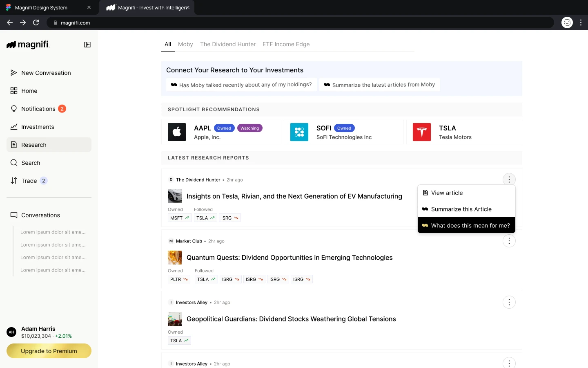Open New Conversation
This screenshot has height=368, width=588.
[x=49, y=73]
